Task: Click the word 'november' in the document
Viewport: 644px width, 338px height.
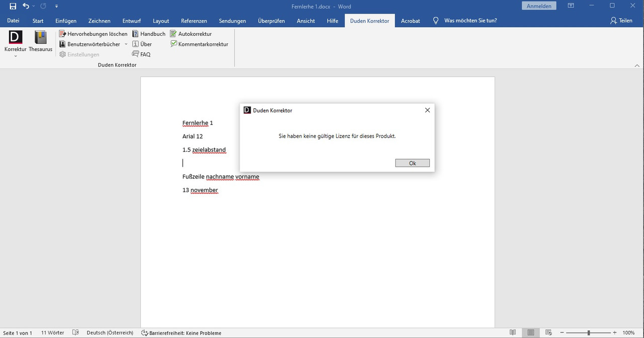Action: coord(204,190)
